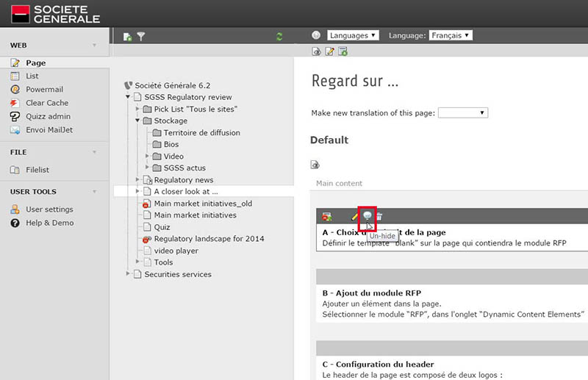Collapse the WEB module group
588x380 pixels.
(x=95, y=46)
